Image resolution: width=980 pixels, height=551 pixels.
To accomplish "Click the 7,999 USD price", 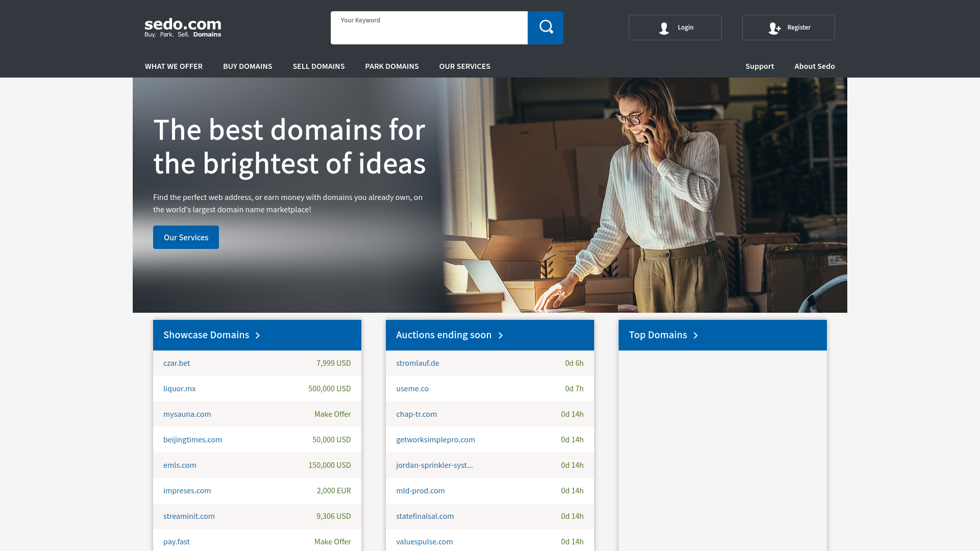I will coord(334,363).
